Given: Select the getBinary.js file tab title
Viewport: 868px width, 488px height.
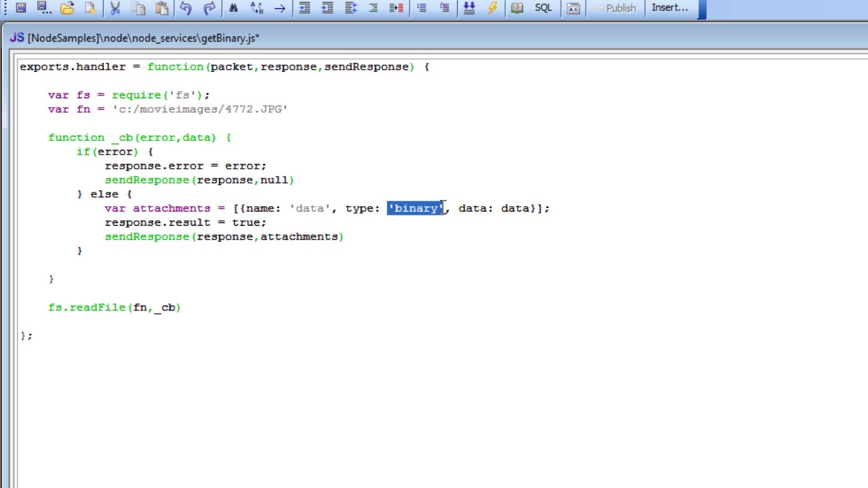Looking at the screenshot, I should tap(144, 38).
